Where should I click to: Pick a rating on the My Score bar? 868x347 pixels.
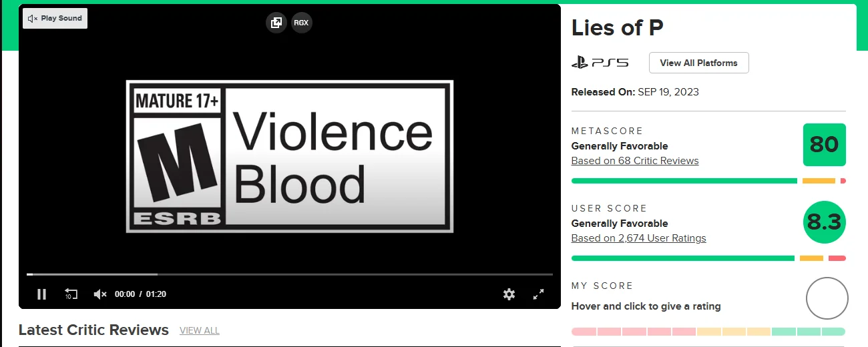[708, 332]
